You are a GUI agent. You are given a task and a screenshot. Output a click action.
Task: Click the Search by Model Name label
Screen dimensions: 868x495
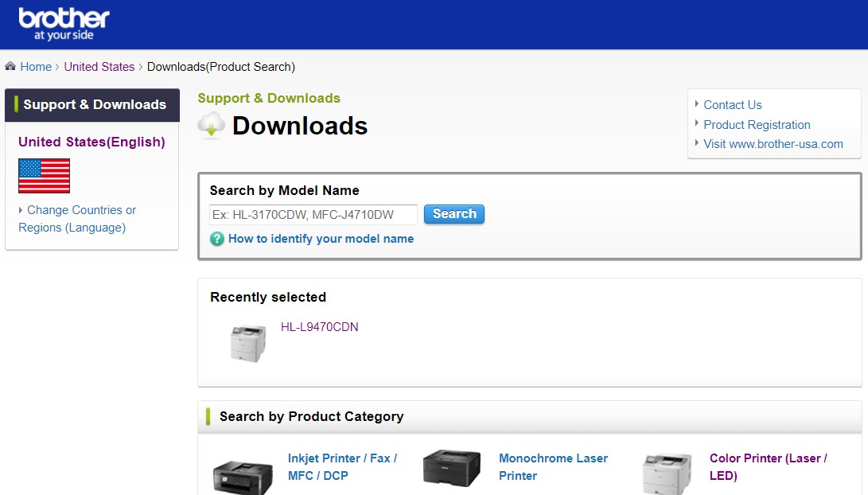(x=285, y=190)
